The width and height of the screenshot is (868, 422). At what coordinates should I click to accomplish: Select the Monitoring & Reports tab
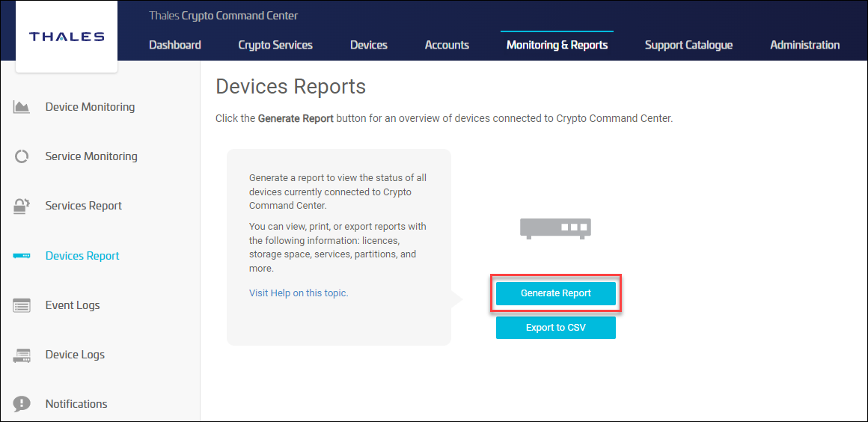[x=557, y=45]
